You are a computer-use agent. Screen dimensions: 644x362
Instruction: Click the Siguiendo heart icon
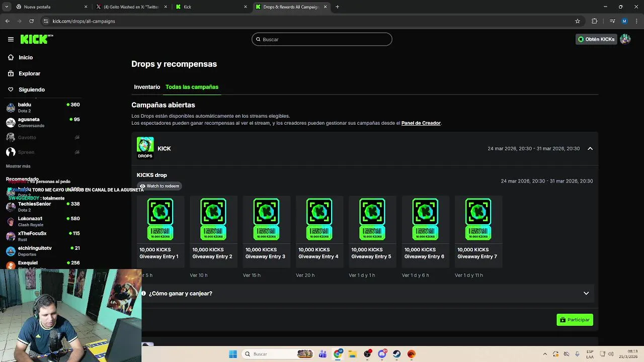click(x=11, y=89)
